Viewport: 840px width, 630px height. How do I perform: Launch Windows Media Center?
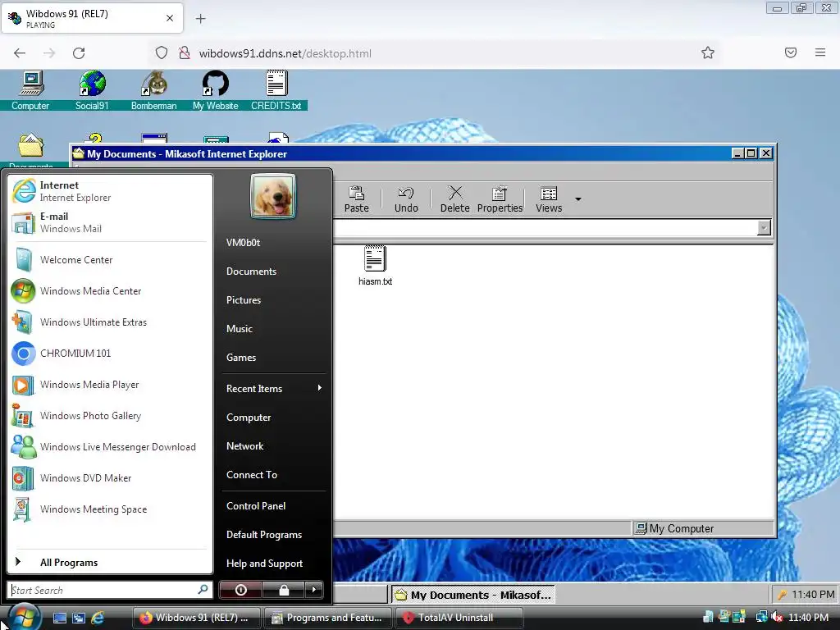[x=109, y=291]
